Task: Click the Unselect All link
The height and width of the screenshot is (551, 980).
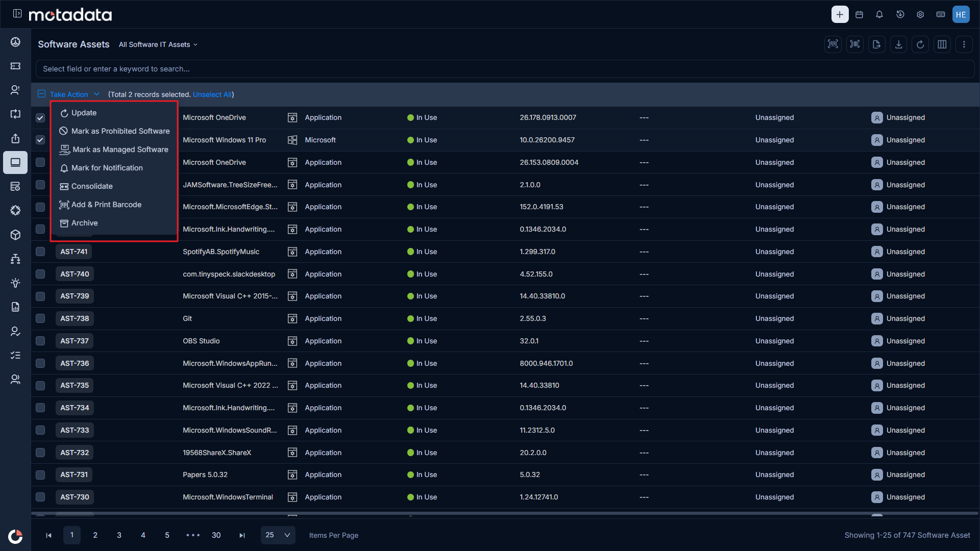Action: click(212, 94)
